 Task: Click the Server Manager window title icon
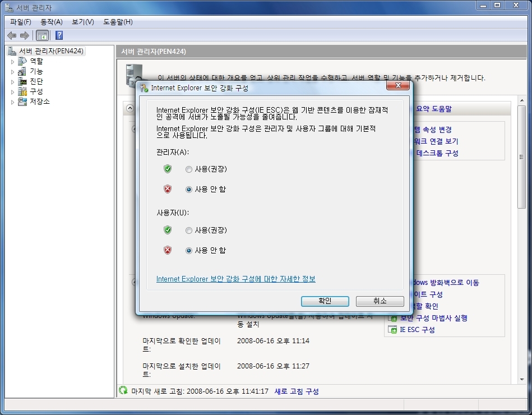tap(9, 7)
